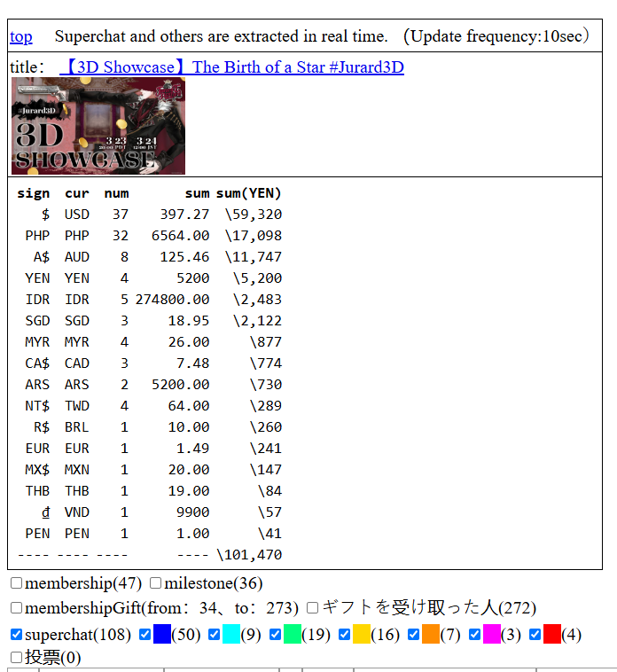Uncheck the yellow superchat tier checkbox
The image size is (617, 672).
[x=345, y=634]
